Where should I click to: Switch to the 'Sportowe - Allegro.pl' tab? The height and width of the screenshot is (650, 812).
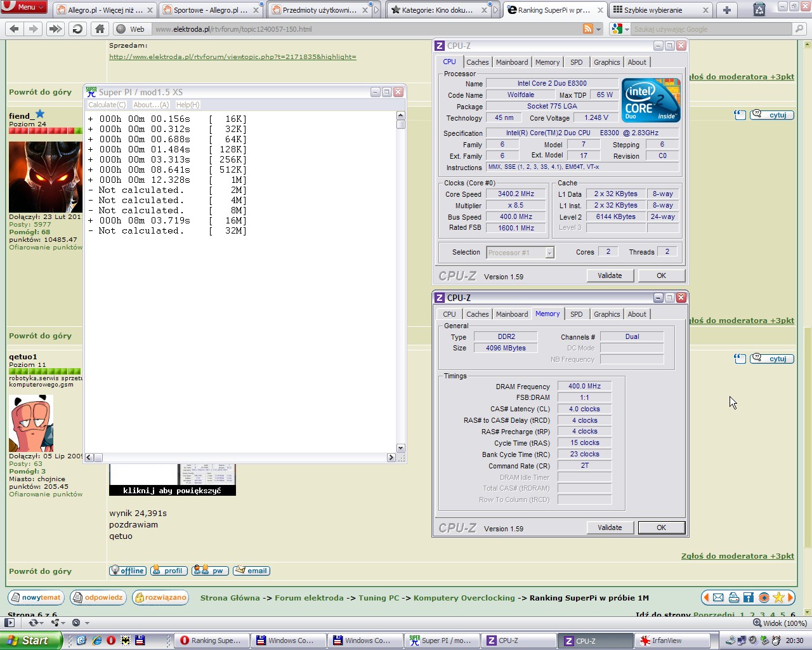[x=211, y=10]
